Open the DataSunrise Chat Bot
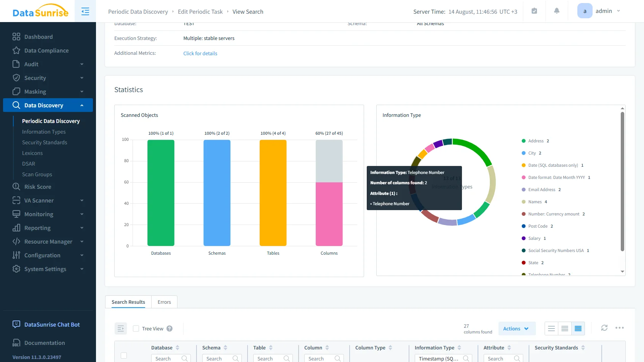Image resolution: width=644 pixels, height=362 pixels. point(51,324)
